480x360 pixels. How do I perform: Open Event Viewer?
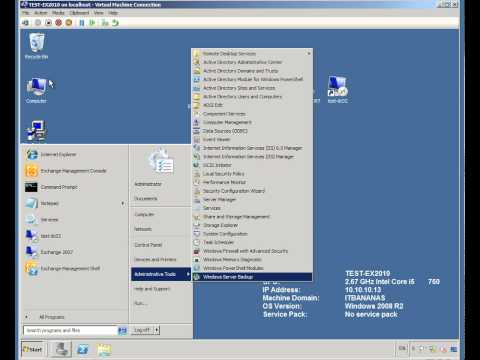[x=252, y=139]
